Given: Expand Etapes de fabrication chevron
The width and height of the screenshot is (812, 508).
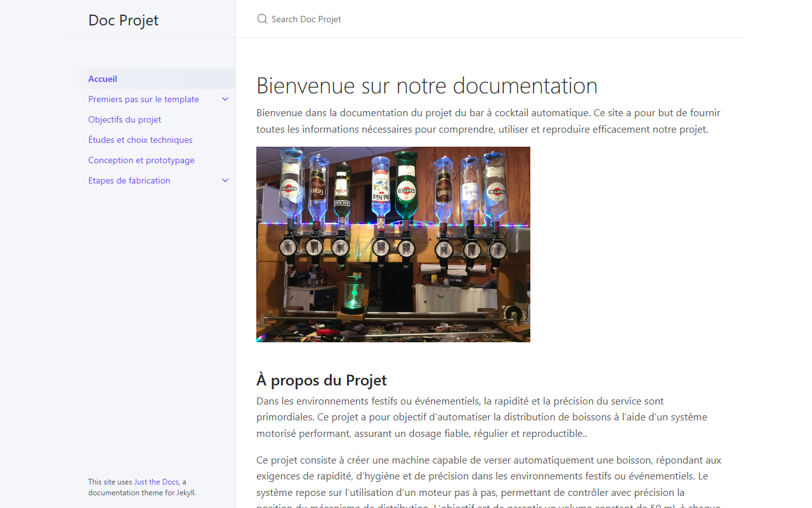Looking at the screenshot, I should 225,180.
